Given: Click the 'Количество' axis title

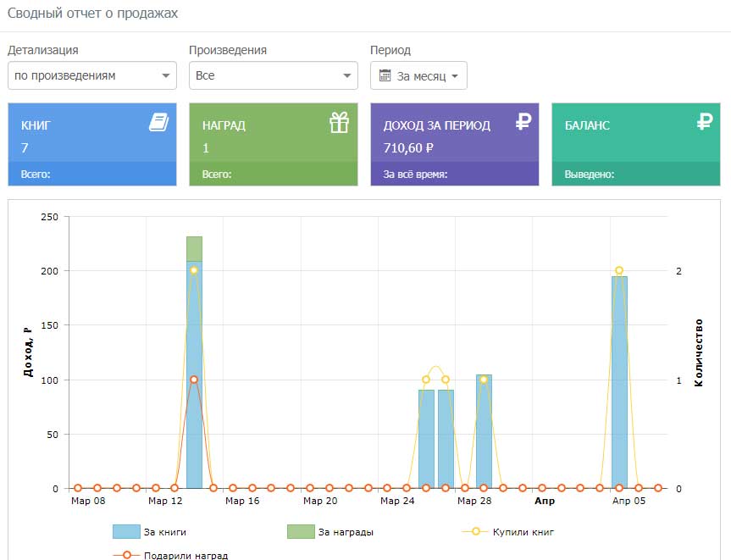Looking at the screenshot, I should coord(698,352).
